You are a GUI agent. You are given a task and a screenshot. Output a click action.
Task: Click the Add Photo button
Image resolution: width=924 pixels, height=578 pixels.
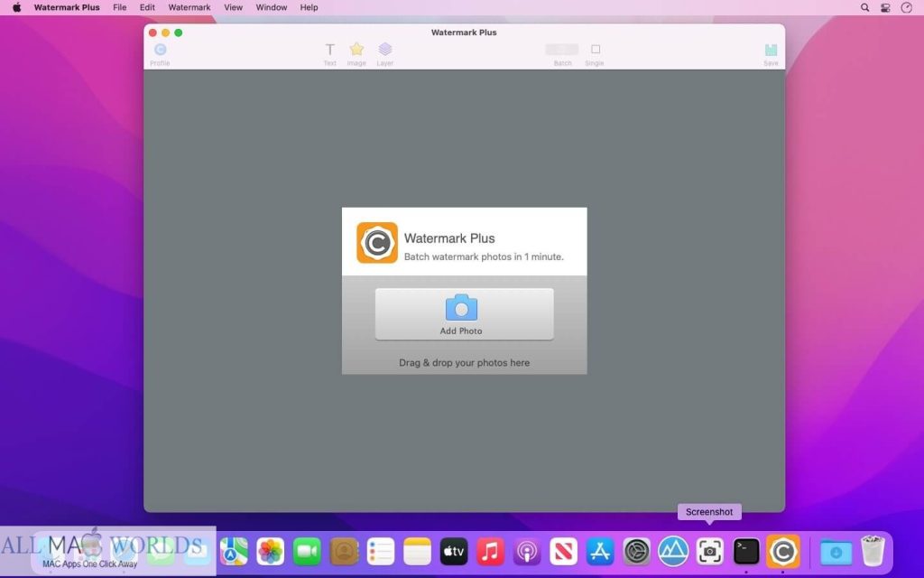click(x=465, y=313)
